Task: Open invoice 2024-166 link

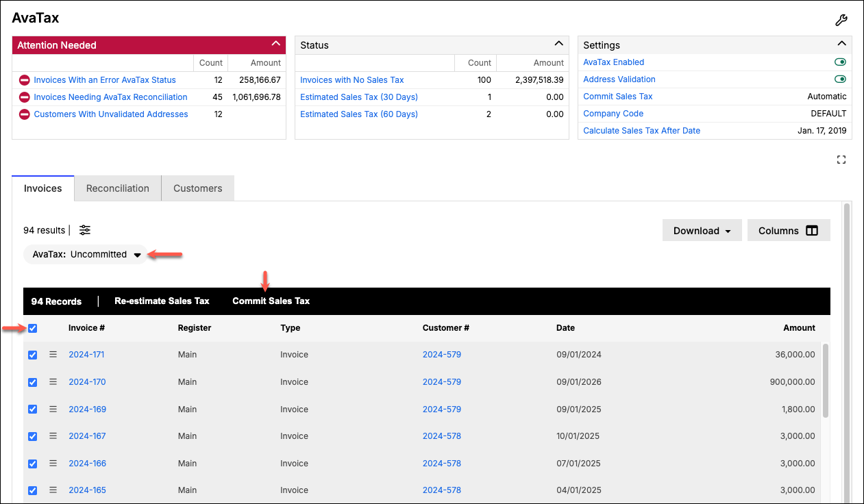Action: pos(87,464)
